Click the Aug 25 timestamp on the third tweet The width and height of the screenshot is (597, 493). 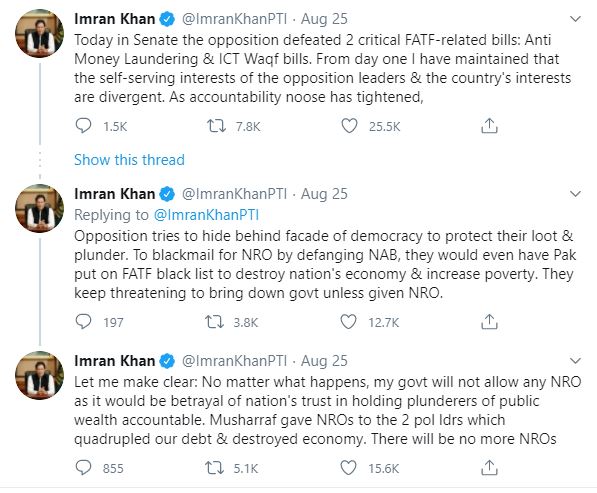(324, 361)
